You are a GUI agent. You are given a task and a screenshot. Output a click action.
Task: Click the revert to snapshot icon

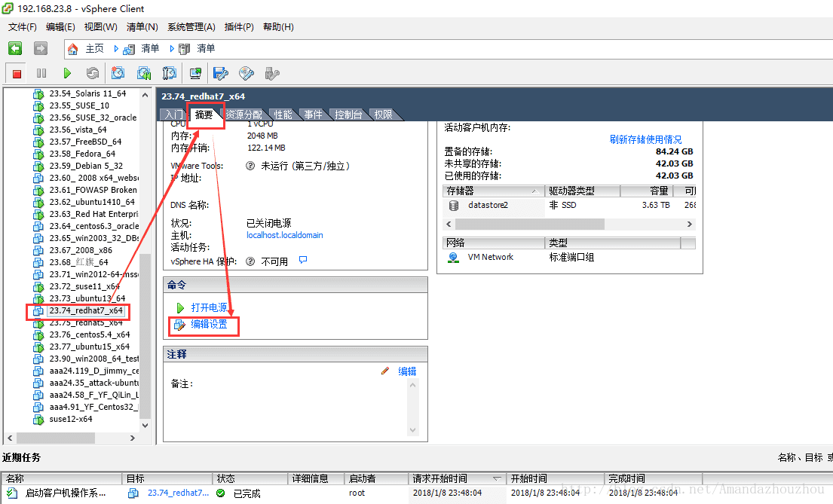click(x=144, y=73)
